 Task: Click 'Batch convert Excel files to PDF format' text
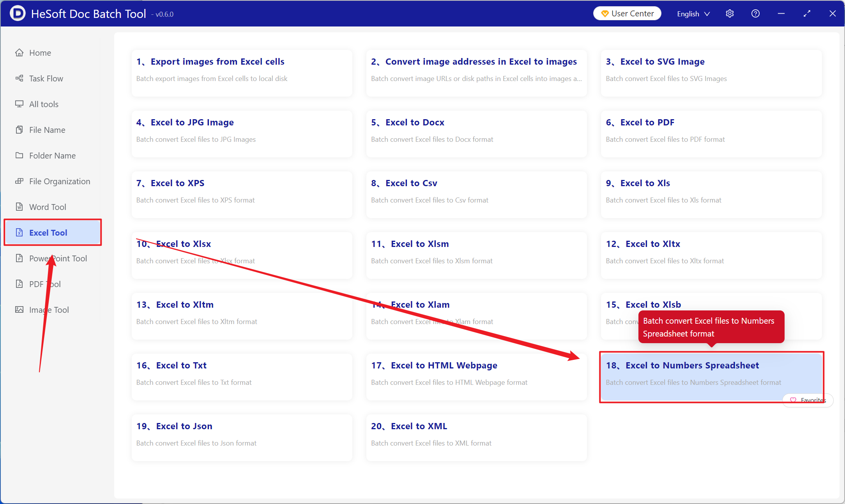coord(665,139)
